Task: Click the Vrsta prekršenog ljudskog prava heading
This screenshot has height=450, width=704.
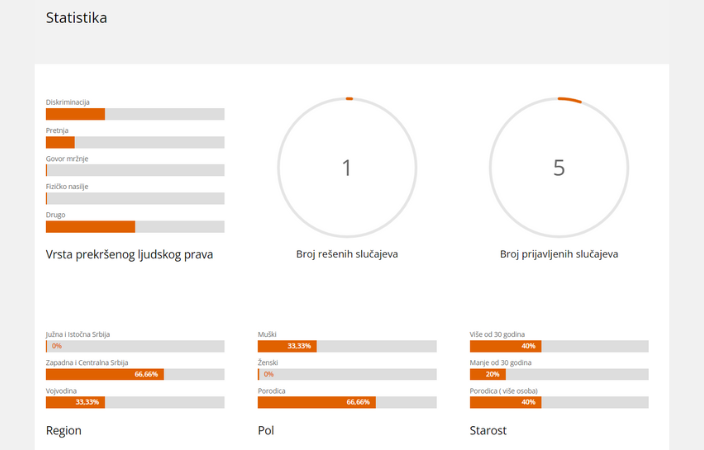Action: (x=129, y=255)
